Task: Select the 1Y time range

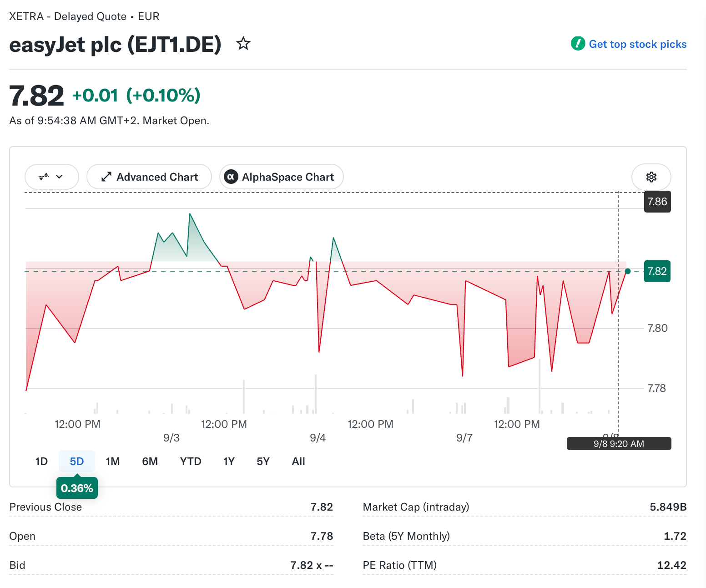Action: pyautogui.click(x=229, y=461)
